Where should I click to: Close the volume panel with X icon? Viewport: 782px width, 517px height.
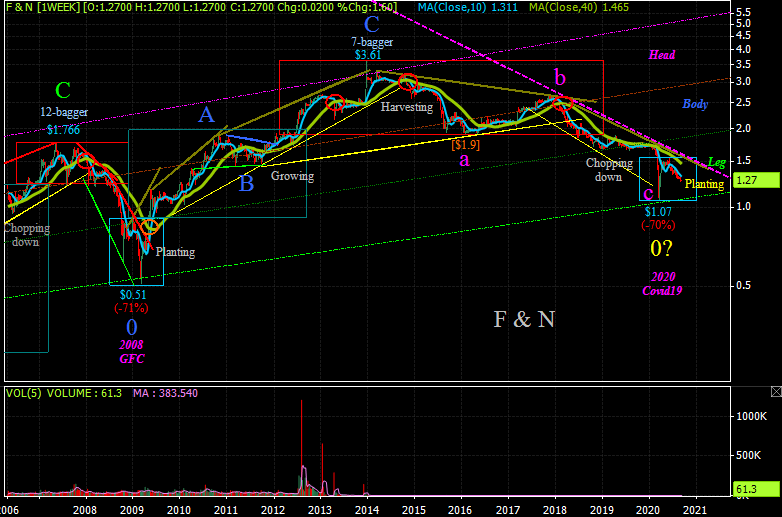(774, 391)
